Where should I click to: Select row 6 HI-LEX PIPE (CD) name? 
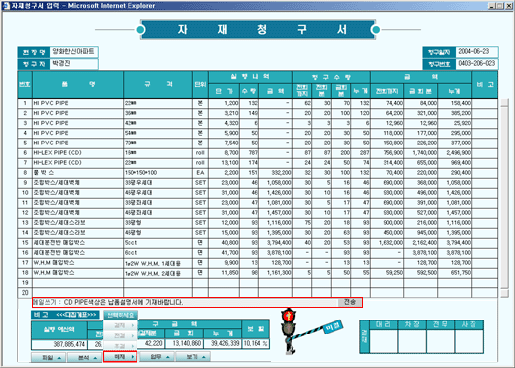78,153
